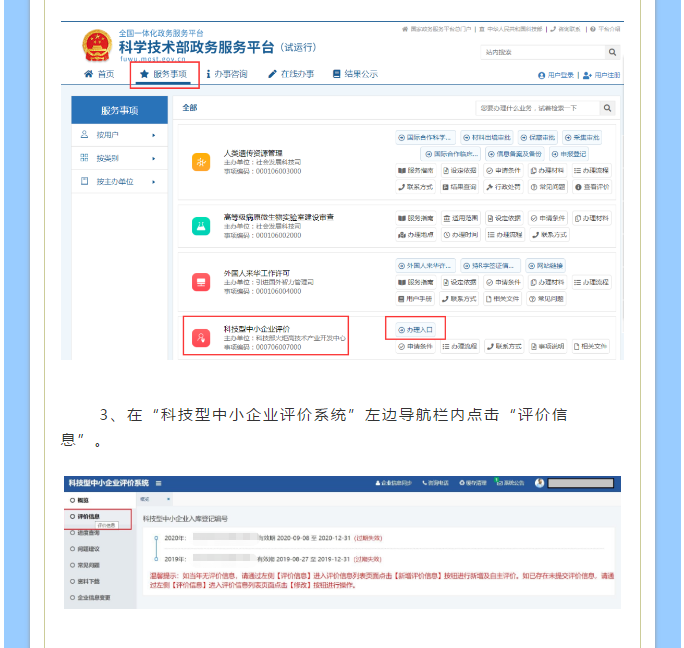Click the user avatar icon in evaluation system header
The width and height of the screenshot is (684, 648).
click(540, 483)
